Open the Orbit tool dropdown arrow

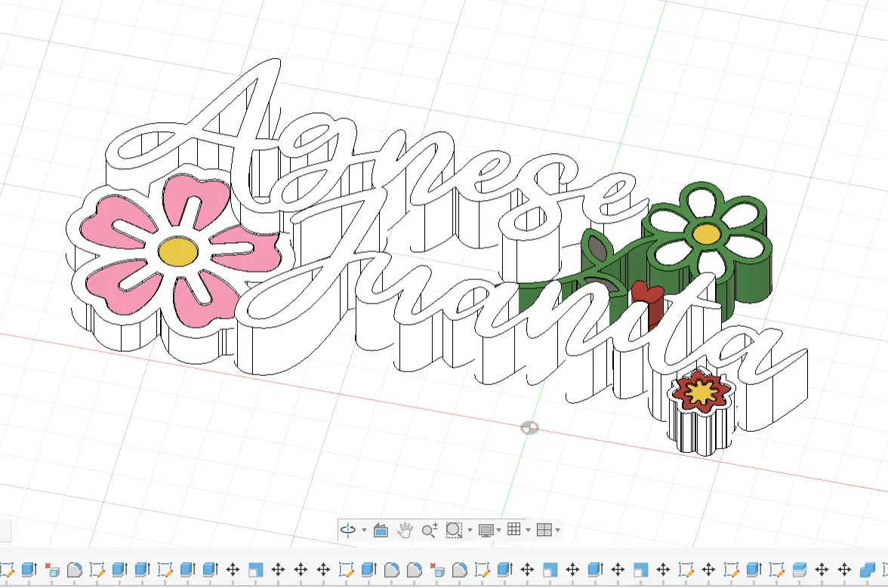[363, 530]
